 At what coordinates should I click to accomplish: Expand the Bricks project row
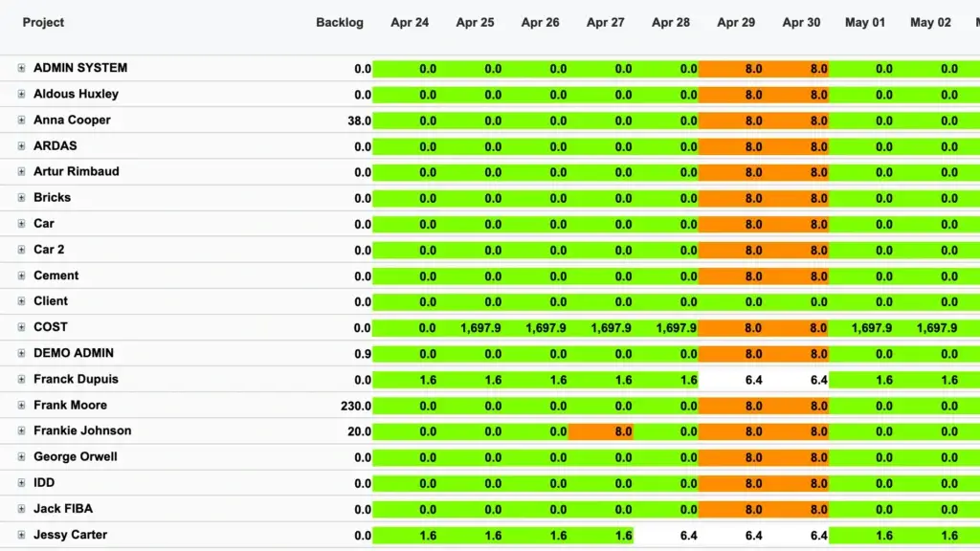pos(21,197)
